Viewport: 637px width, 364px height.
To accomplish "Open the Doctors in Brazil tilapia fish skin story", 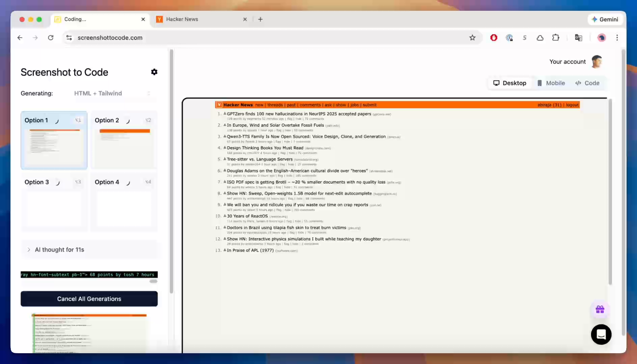I will coord(286,227).
